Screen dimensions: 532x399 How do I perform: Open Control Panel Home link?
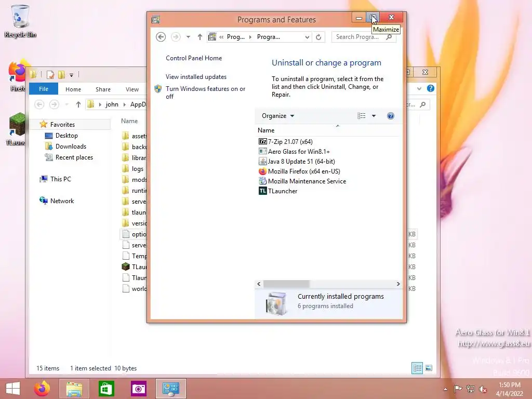click(x=194, y=58)
